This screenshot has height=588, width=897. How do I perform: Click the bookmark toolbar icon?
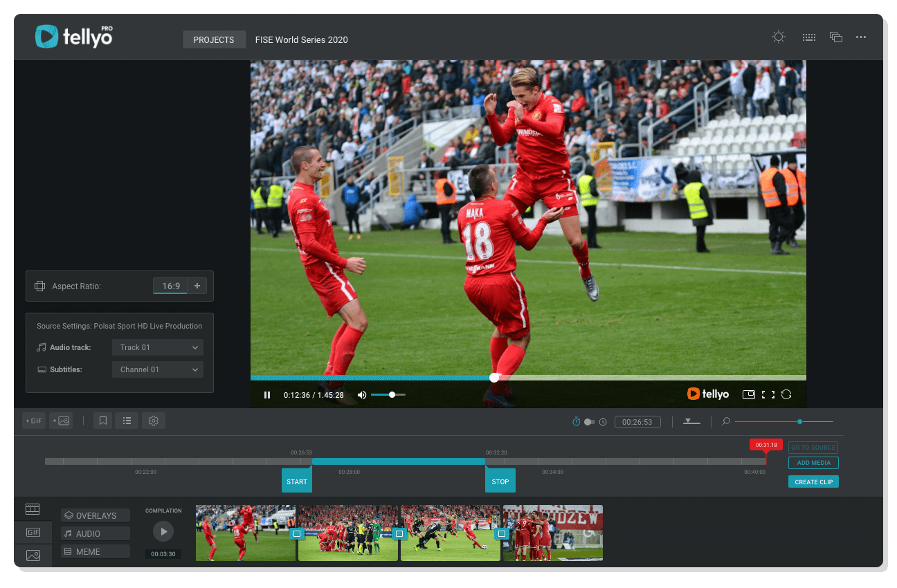[x=103, y=421]
